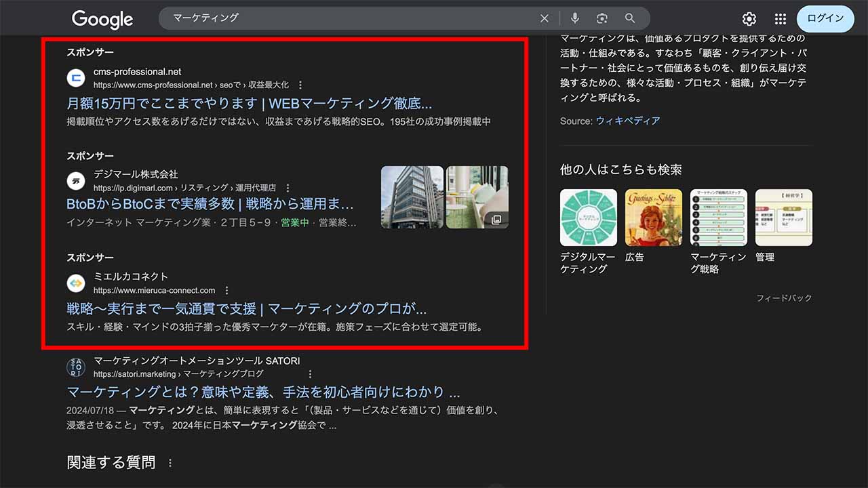This screenshot has width=868, height=488.
Task: Click SATORI favicon icon
Action: tap(76, 367)
